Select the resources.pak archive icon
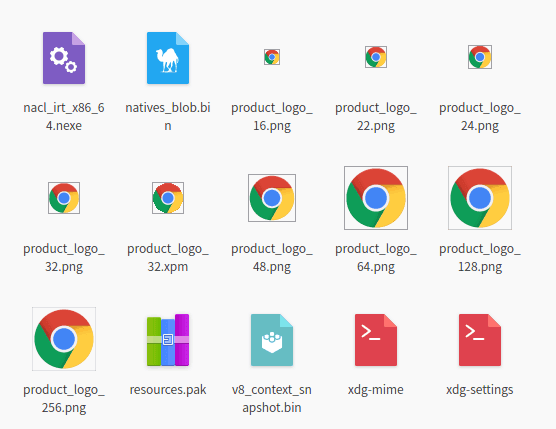This screenshot has width=556, height=429. click(168, 340)
